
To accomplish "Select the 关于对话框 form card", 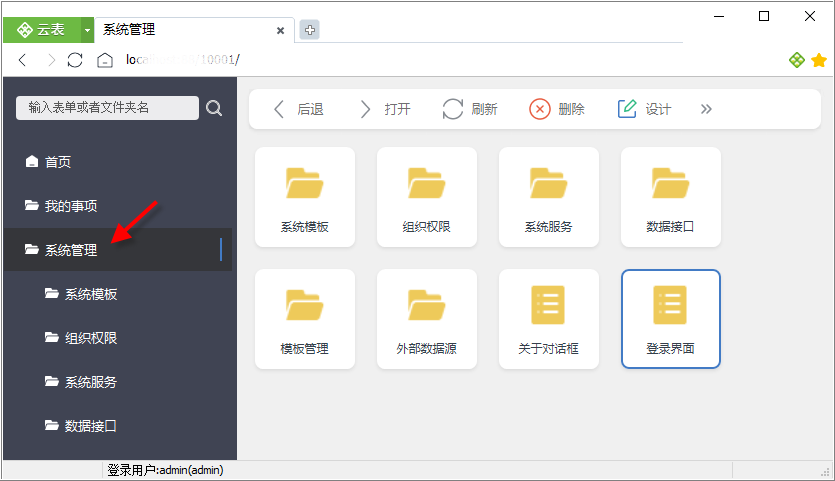I will (x=549, y=319).
